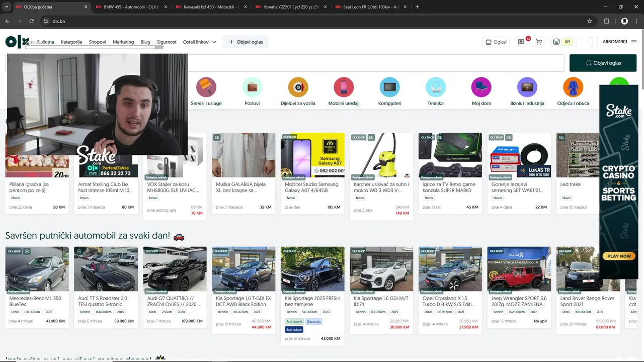Open the Karcher usisivač listing photo
The height and width of the screenshot is (362, 644).
381,155
